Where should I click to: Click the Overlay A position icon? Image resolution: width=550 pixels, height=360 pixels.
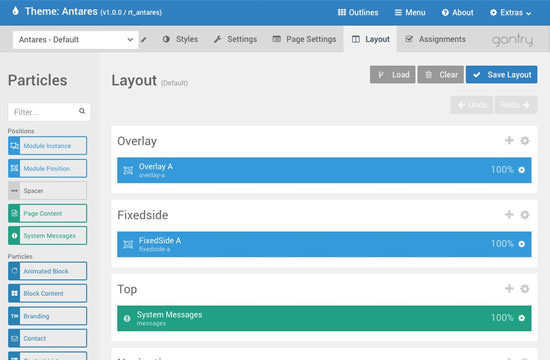128,171
